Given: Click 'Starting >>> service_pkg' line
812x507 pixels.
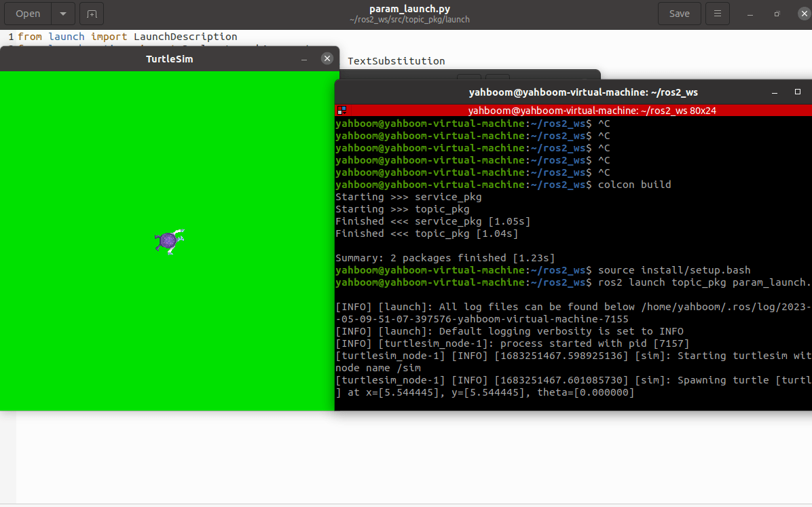Looking at the screenshot, I should point(409,198).
